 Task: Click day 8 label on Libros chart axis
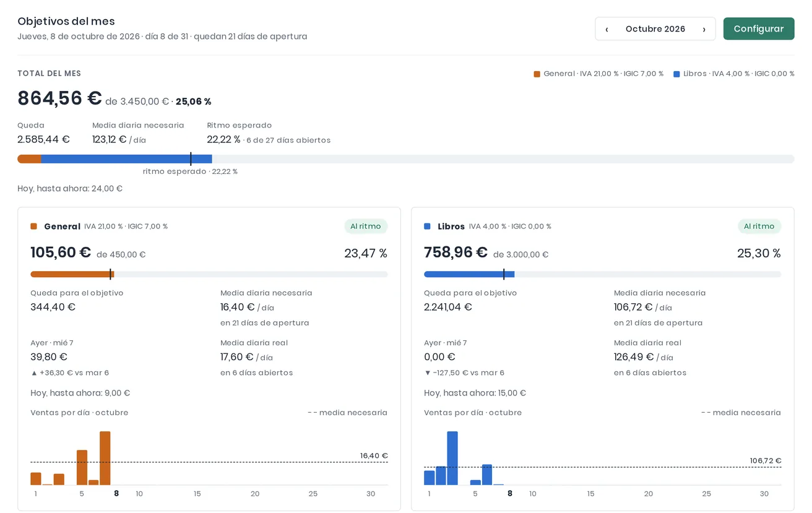coord(510,494)
